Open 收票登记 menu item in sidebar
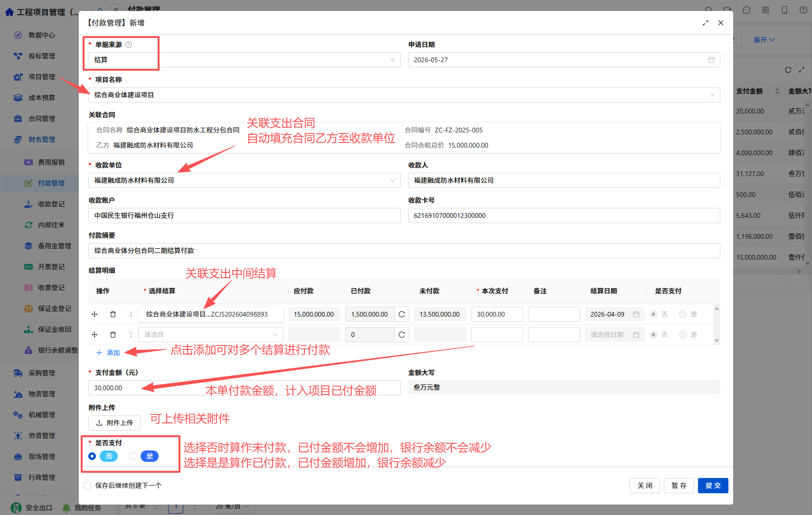Image resolution: width=812 pixels, height=515 pixels. pos(51,288)
